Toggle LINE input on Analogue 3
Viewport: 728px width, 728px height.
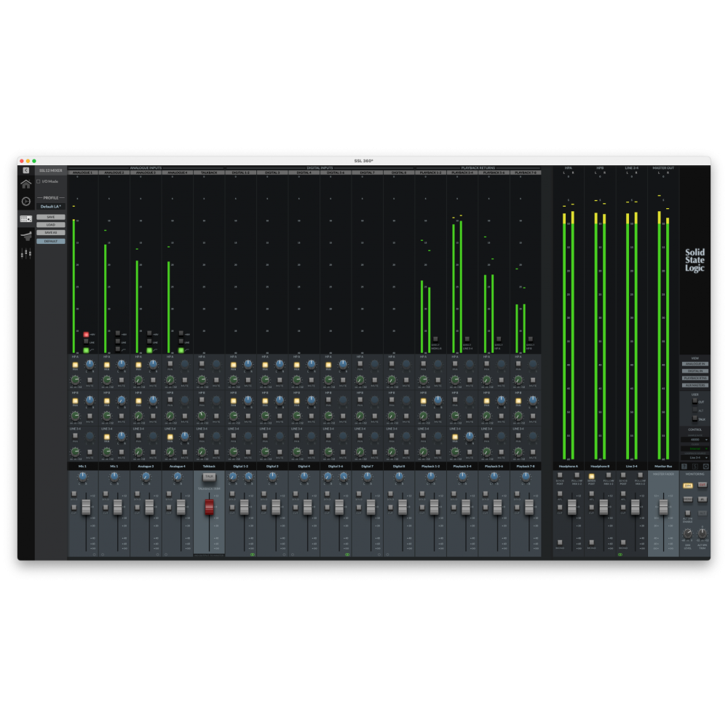[149, 341]
